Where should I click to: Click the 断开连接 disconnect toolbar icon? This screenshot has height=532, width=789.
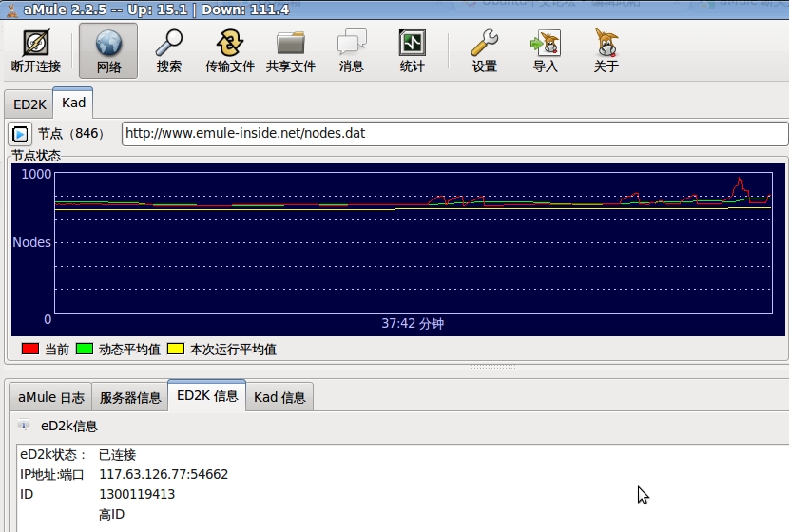(36, 50)
